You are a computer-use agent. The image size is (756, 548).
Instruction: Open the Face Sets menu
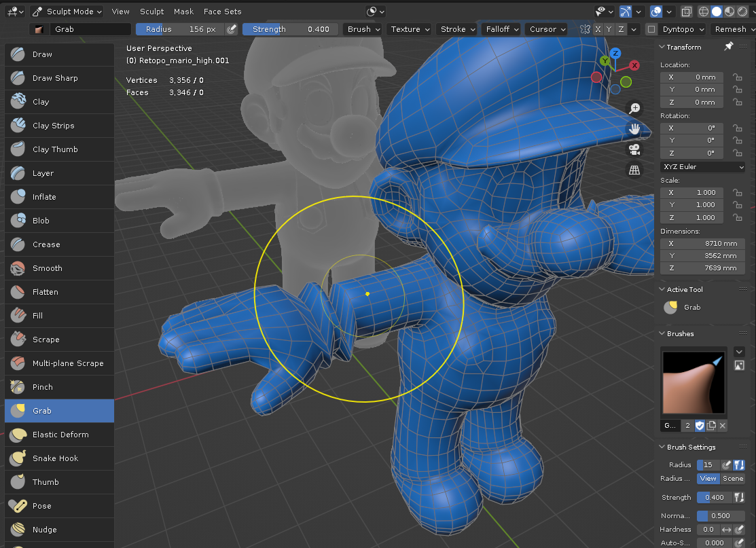click(x=222, y=12)
